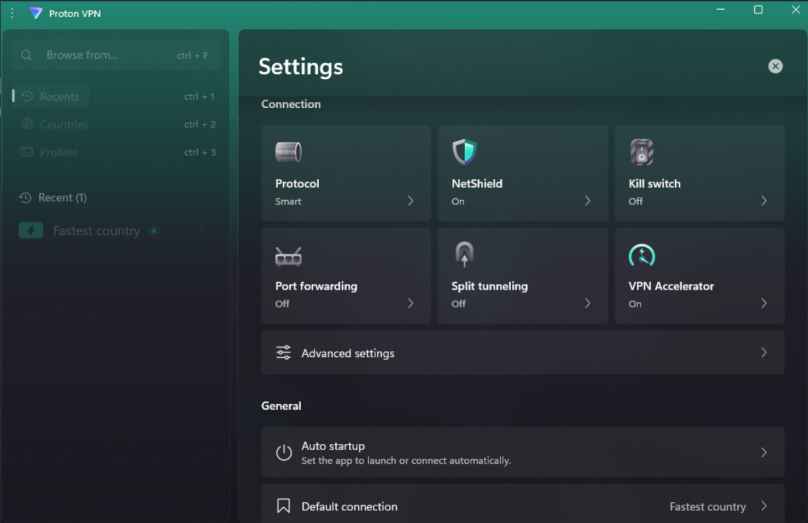This screenshot has width=808, height=523.
Task: Open the Kill switch label
Action: coord(654,183)
